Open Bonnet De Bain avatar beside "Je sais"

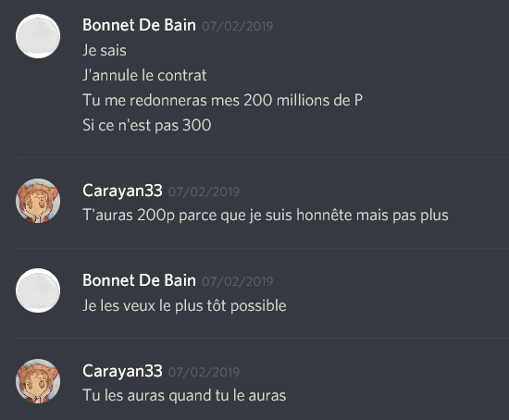tap(38, 36)
